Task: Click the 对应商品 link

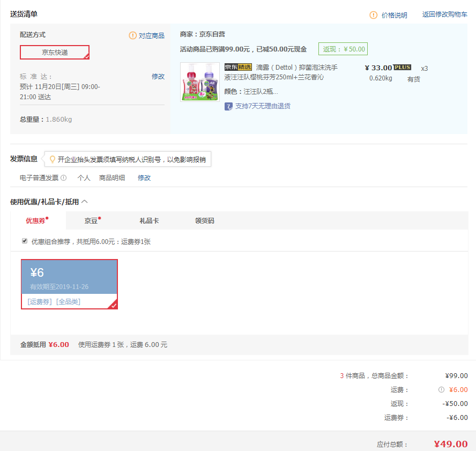Action: tap(152, 36)
